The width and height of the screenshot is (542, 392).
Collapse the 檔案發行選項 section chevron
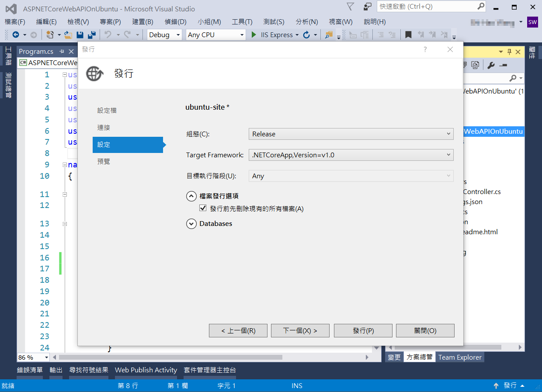point(191,196)
